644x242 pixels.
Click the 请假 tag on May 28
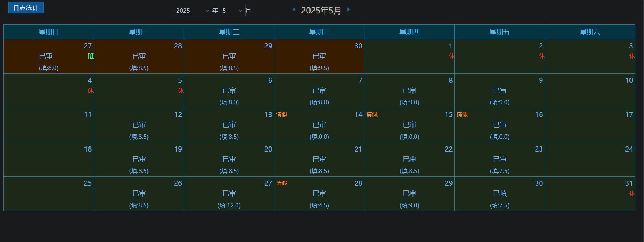282,183
